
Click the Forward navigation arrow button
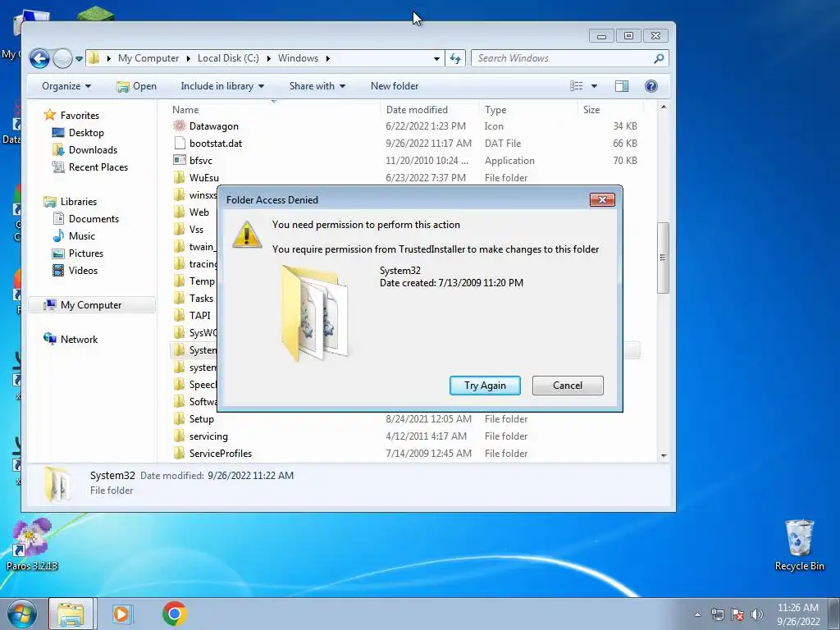[62, 58]
